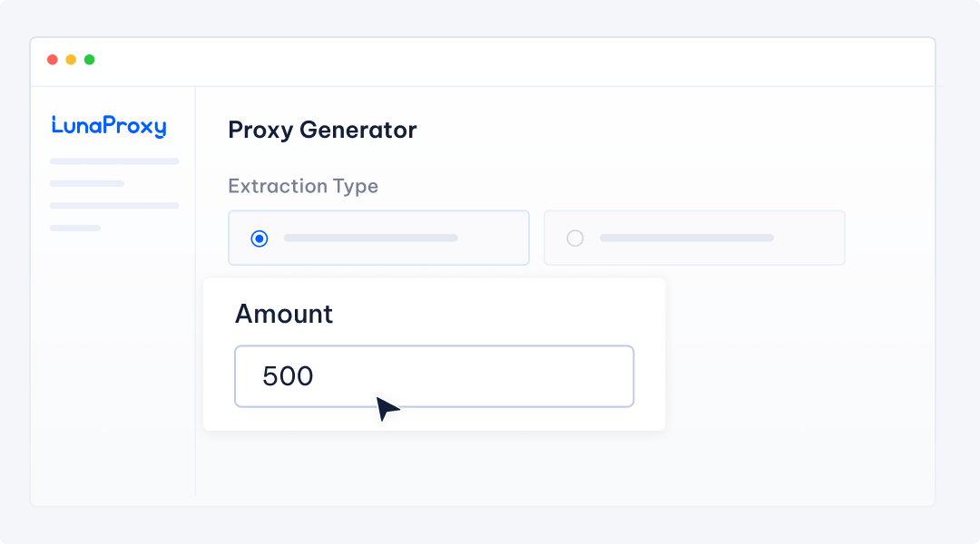The height and width of the screenshot is (544, 980).
Task: Select the checked blue extraction type radio button
Action: point(260,238)
